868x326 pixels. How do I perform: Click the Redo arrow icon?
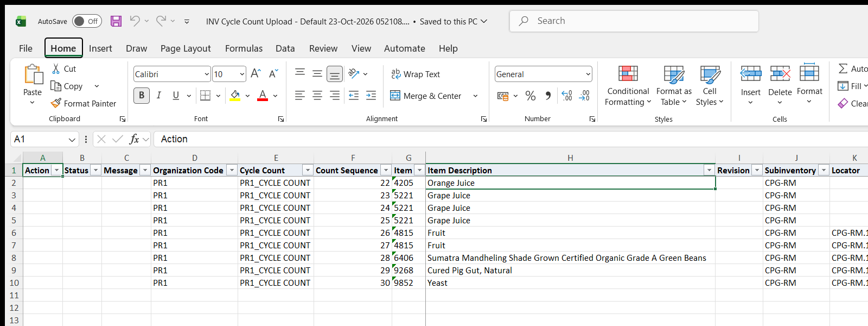pyautogui.click(x=161, y=21)
